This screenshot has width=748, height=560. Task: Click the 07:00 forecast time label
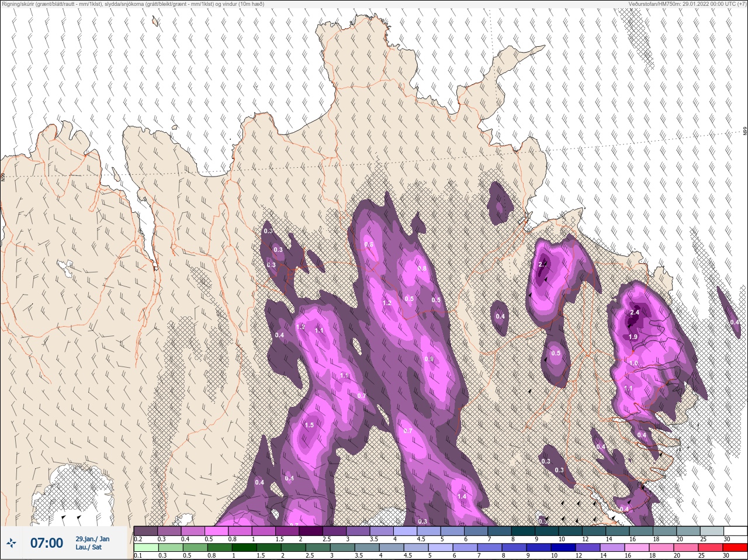coord(47,543)
